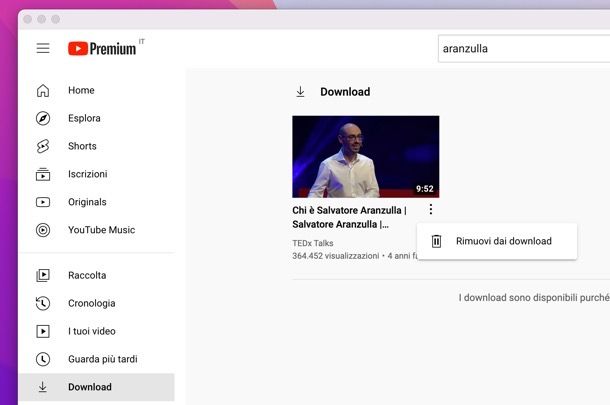Click the Shorts icon in sidebar
The height and width of the screenshot is (405, 610).
click(43, 146)
